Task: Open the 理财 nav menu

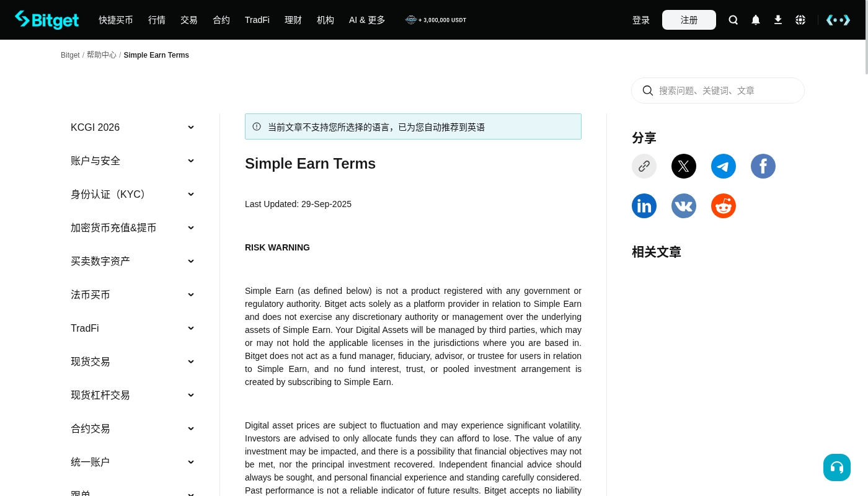Action: click(293, 20)
